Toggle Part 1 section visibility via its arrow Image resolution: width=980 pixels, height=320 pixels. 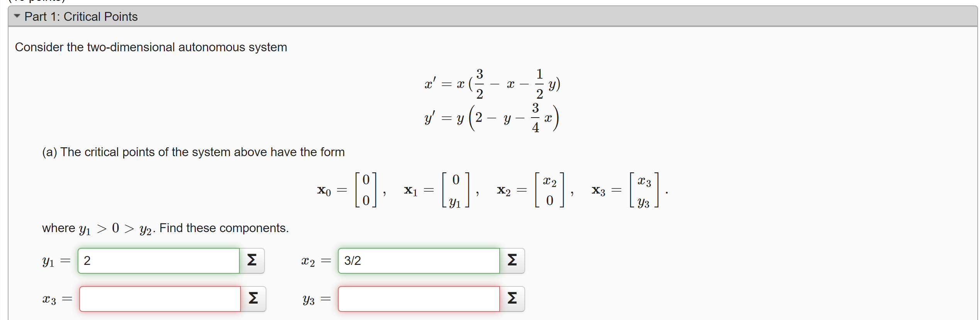click(16, 16)
